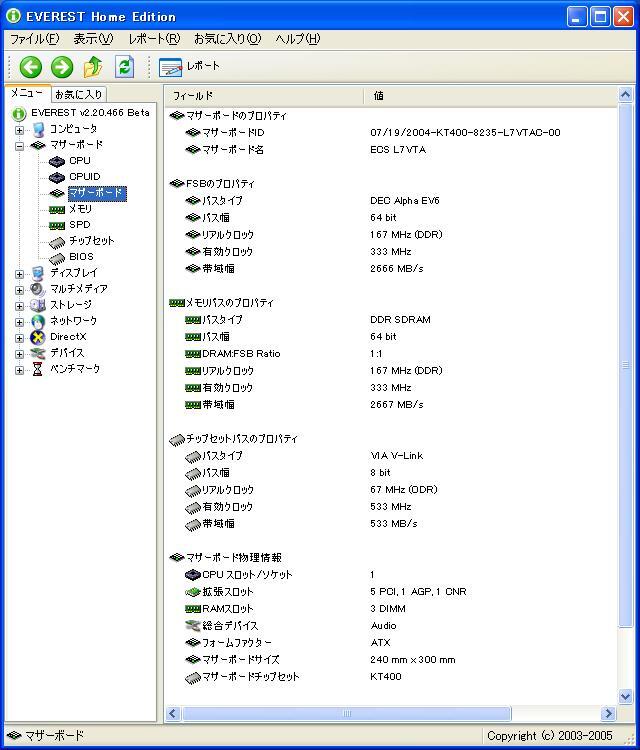
Task: Open the ヘルプ(H) menu
Action: (297, 39)
